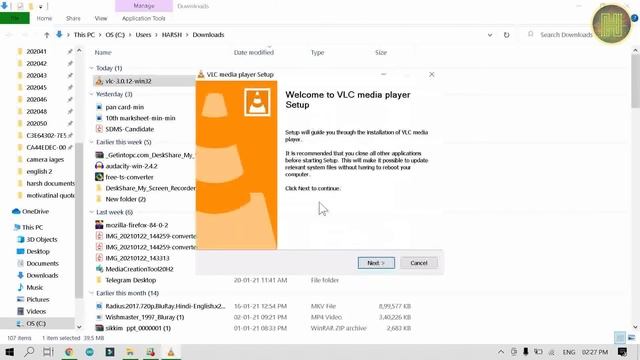Screen dimensions: 640x360
Task: Select the Wishmaster_1997_Bluray (1) video
Action: (144, 317)
